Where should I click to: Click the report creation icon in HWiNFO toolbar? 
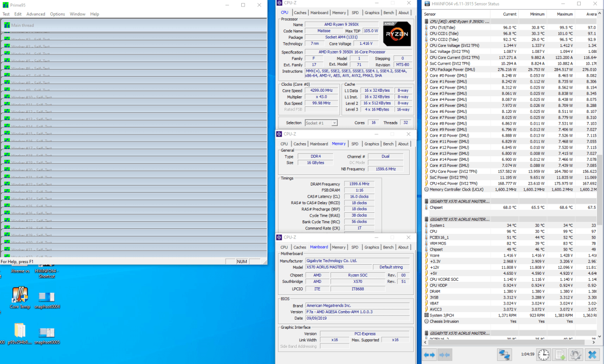560,354
